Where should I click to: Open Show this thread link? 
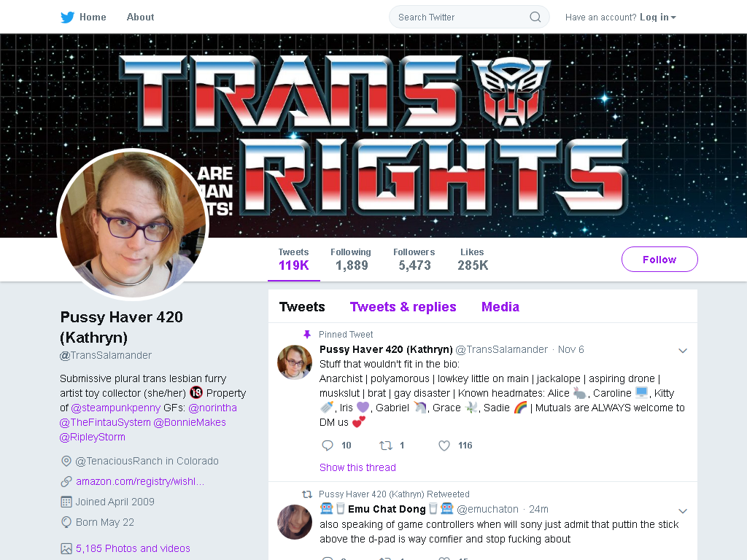(x=357, y=467)
